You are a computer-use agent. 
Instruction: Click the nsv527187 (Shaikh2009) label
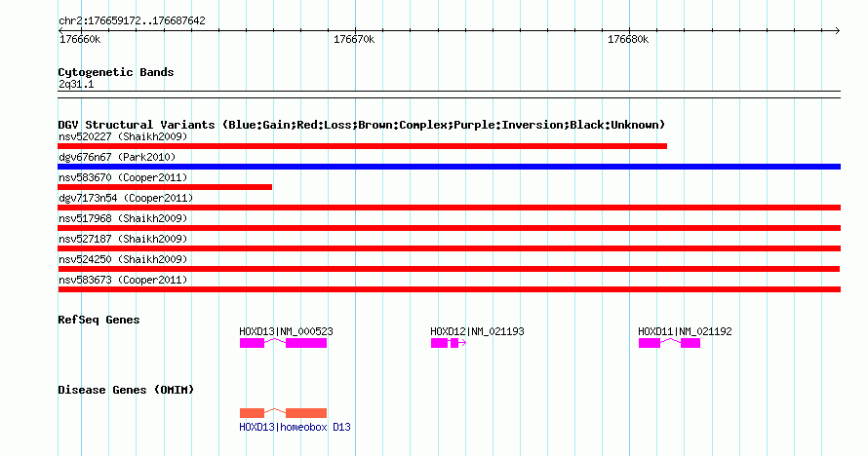click(123, 239)
